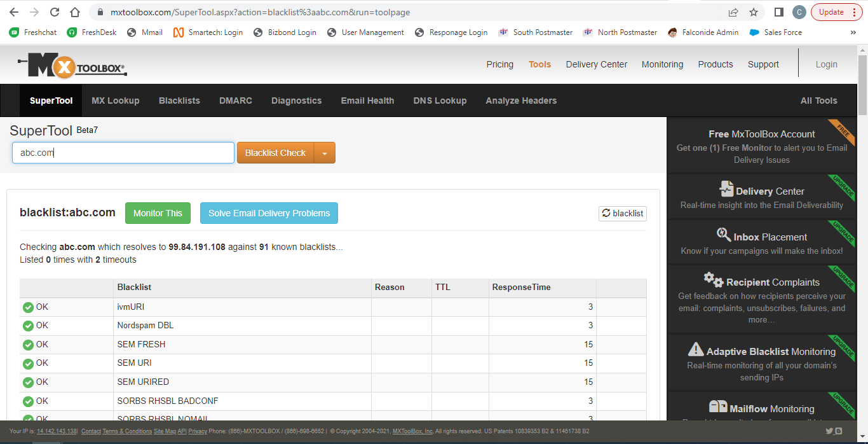The height and width of the screenshot is (444, 868).
Task: Open the FreshDesk bookmark
Action: pos(92,32)
